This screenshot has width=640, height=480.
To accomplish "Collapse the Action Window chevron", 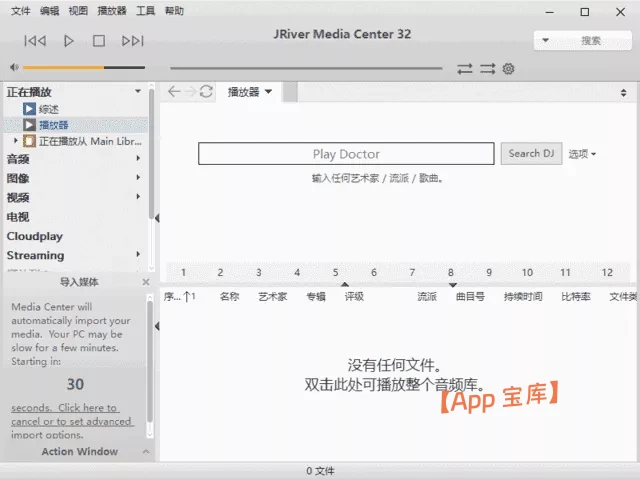I will point(146,451).
